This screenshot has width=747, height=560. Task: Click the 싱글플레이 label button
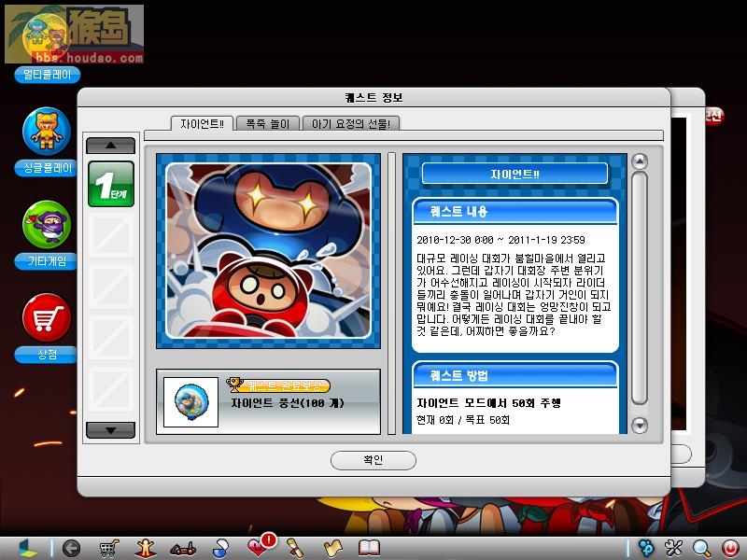[46, 168]
